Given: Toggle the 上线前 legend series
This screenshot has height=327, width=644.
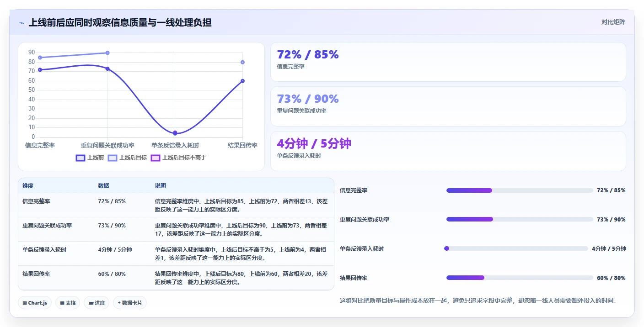Looking at the screenshot, I should click(x=90, y=158).
